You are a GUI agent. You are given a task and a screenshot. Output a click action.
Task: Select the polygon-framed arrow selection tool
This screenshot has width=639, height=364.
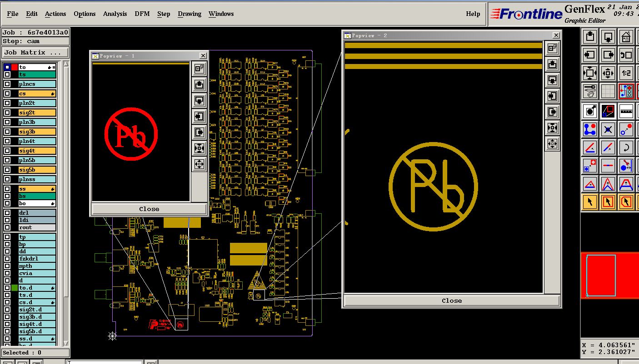coord(626,202)
